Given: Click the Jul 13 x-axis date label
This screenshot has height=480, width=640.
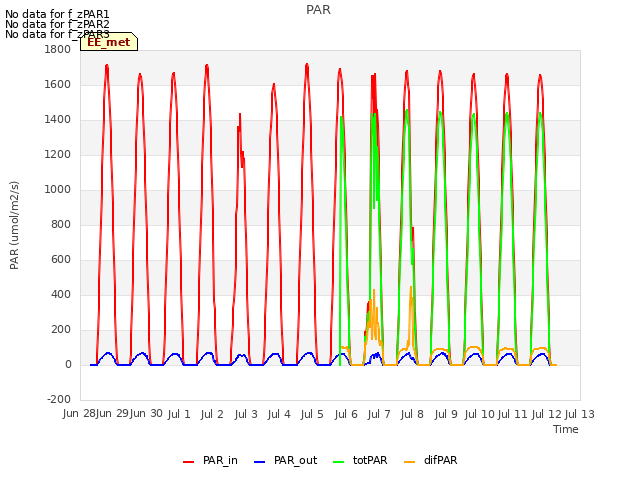Looking at the screenshot, I should pyautogui.click(x=580, y=414).
